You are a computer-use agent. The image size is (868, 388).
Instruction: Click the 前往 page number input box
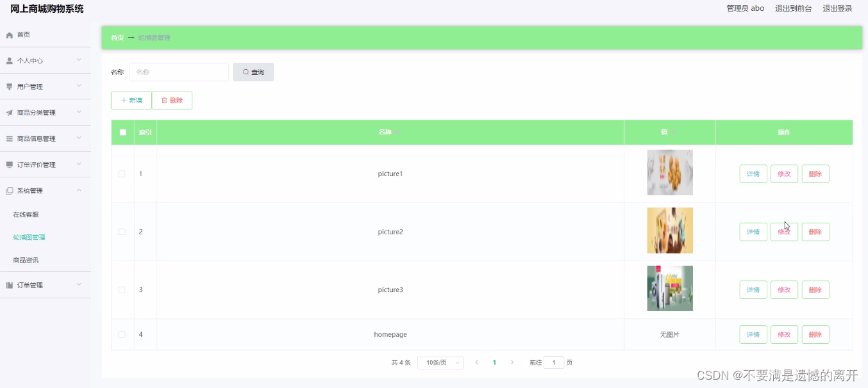click(x=554, y=362)
